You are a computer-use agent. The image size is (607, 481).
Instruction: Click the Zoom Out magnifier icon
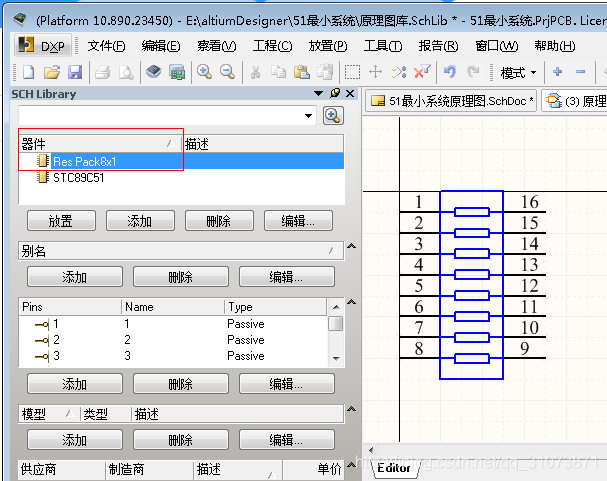(x=227, y=72)
